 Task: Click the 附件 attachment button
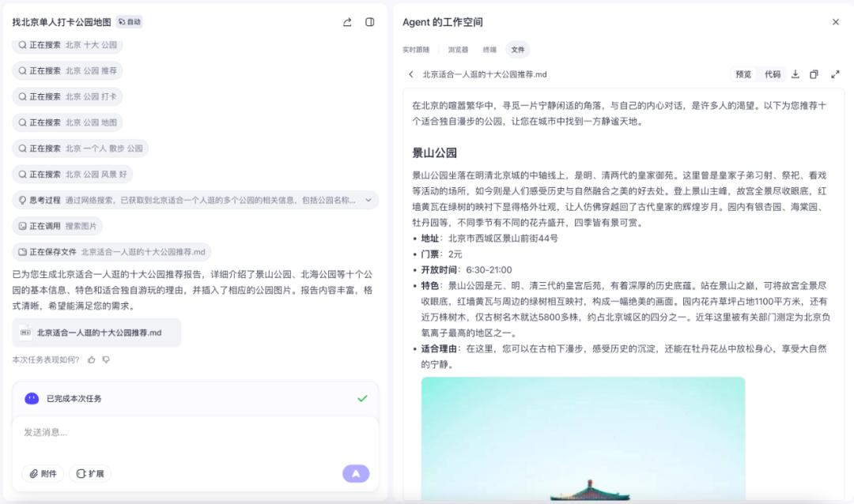(x=43, y=473)
